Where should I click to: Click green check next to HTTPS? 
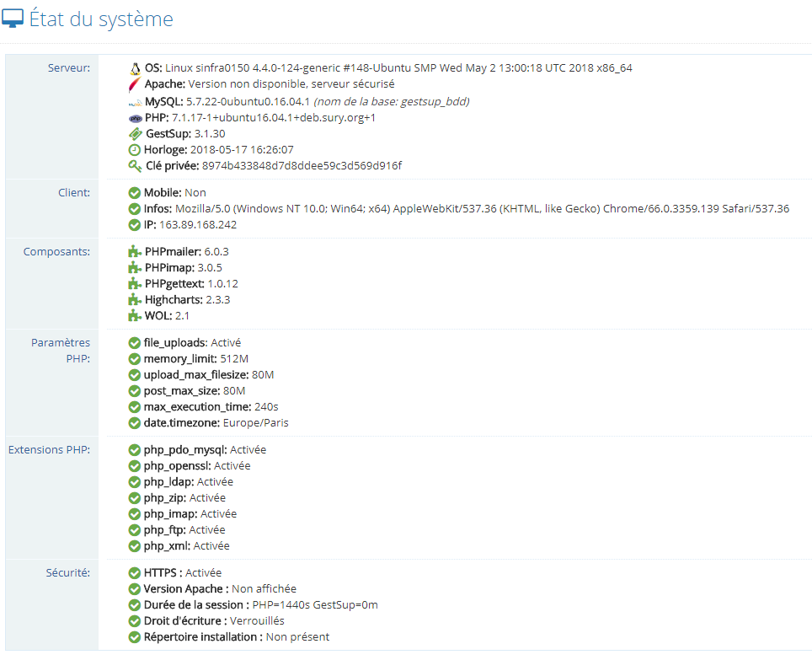(x=135, y=573)
